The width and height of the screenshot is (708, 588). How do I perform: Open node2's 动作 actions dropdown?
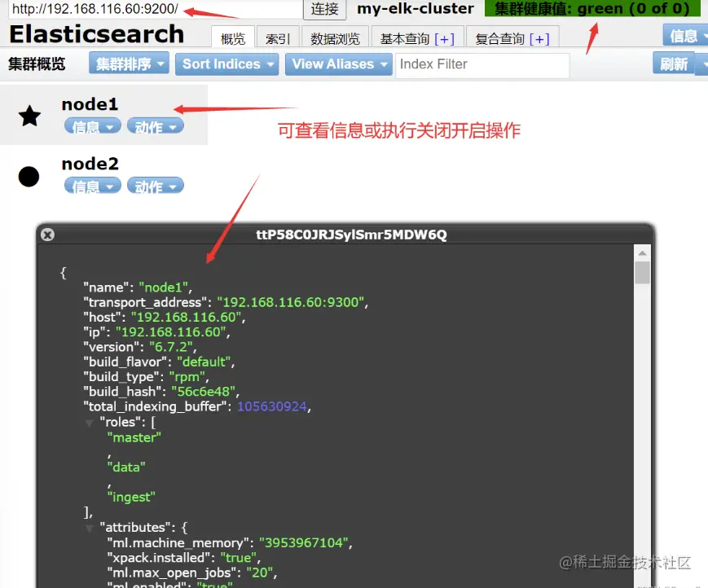tap(155, 186)
